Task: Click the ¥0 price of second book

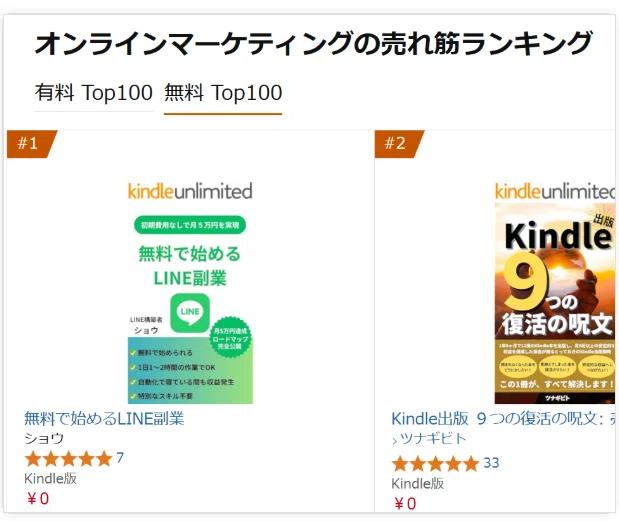Action: [405, 504]
